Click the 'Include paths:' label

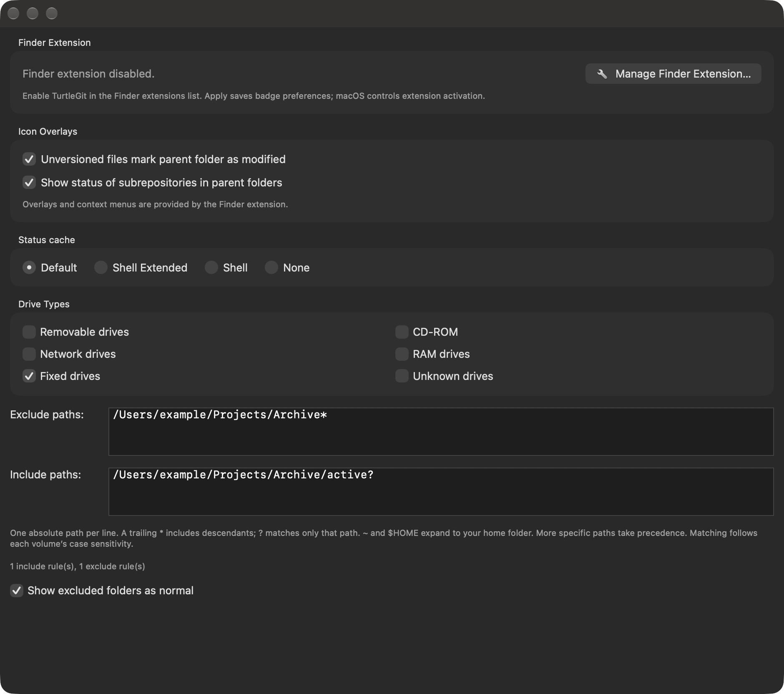pyautogui.click(x=45, y=475)
